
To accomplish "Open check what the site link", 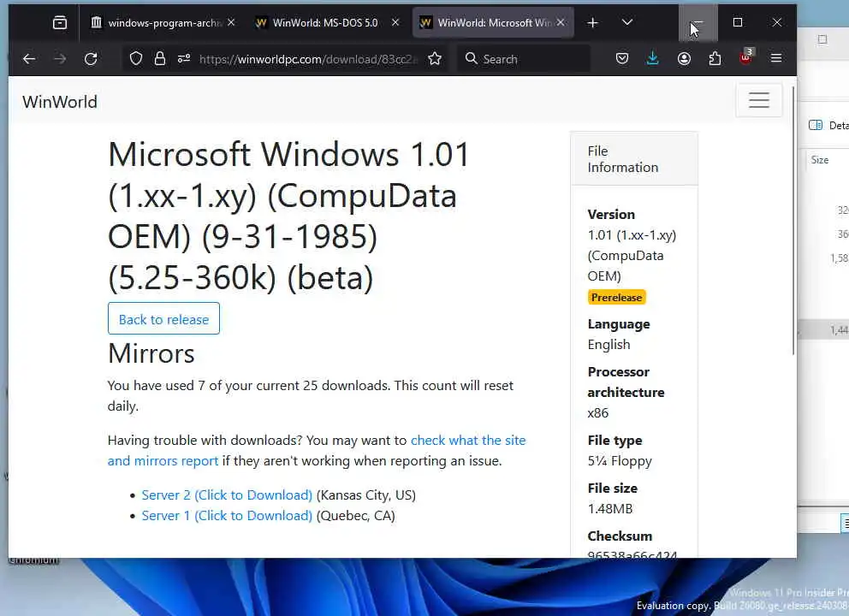I will pos(468,440).
